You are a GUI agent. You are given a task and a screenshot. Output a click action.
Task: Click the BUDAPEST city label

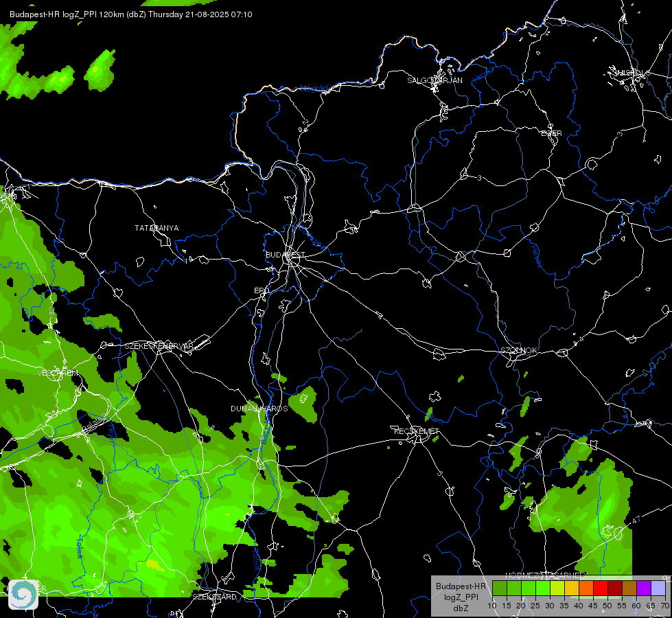286,255
